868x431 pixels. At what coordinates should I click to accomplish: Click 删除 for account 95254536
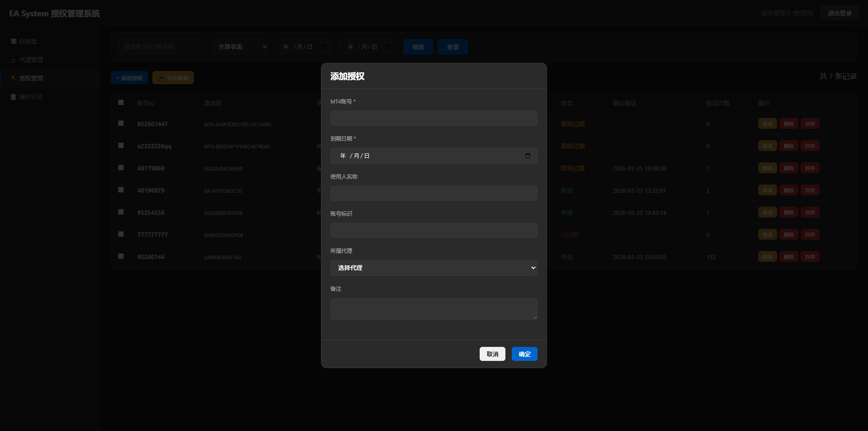coord(788,213)
